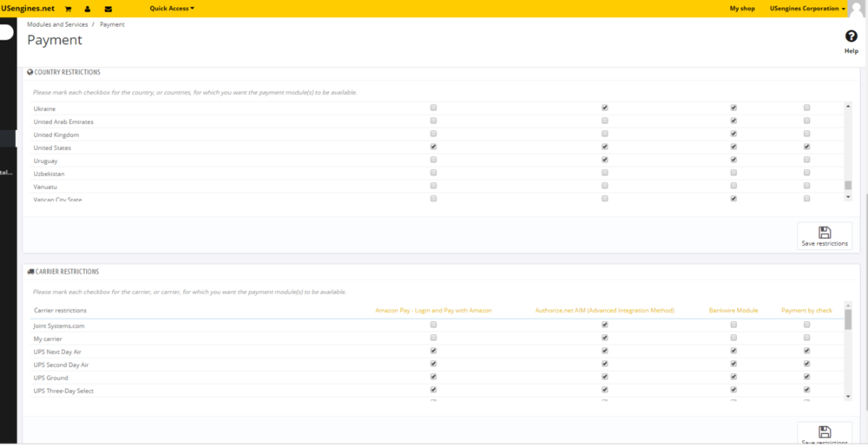
Task: Click the employee avatar in top-right corner
Action: coord(856,9)
